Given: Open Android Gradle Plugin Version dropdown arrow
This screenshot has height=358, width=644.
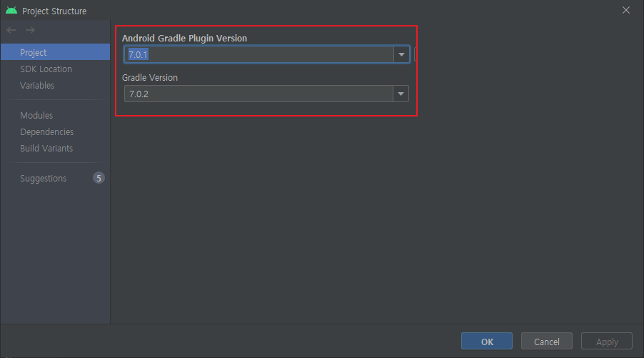Looking at the screenshot, I should tap(401, 54).
